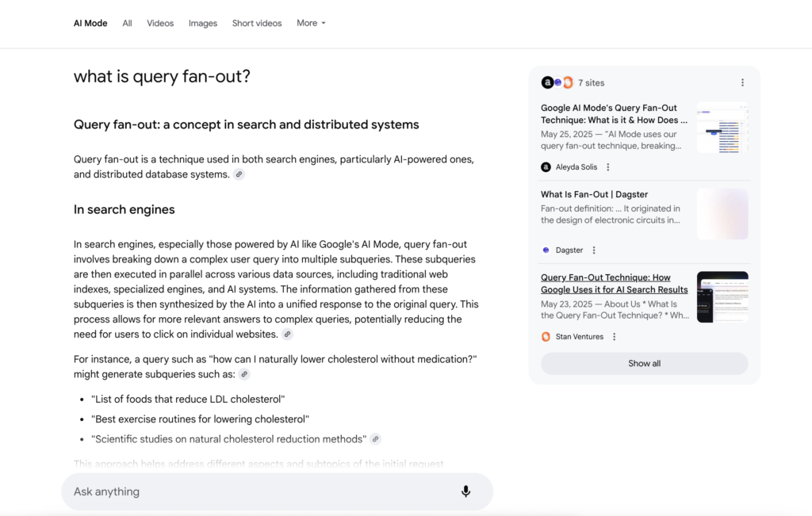Click the 'what is query fan-out?' query heading
Screen dimensions: 812x516
(x=162, y=77)
